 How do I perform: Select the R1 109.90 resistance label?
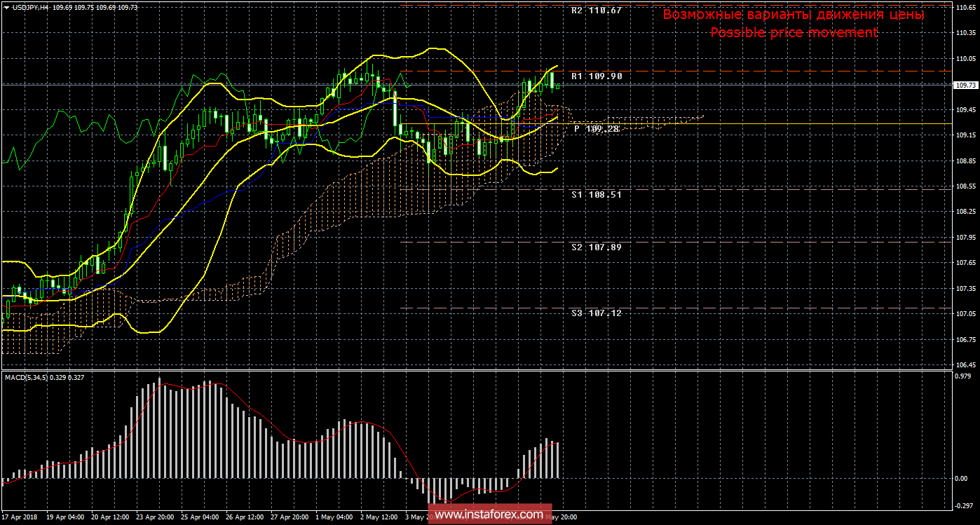point(596,76)
